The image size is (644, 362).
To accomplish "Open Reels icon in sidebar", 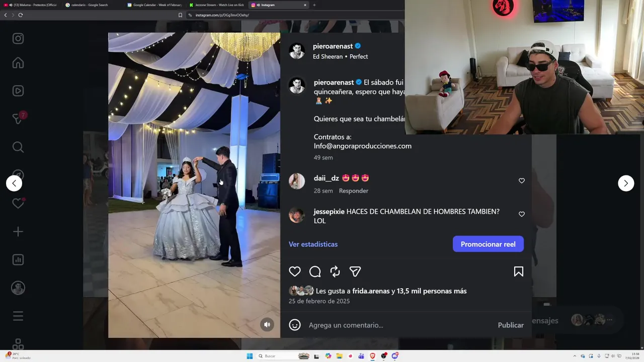I will (18, 91).
